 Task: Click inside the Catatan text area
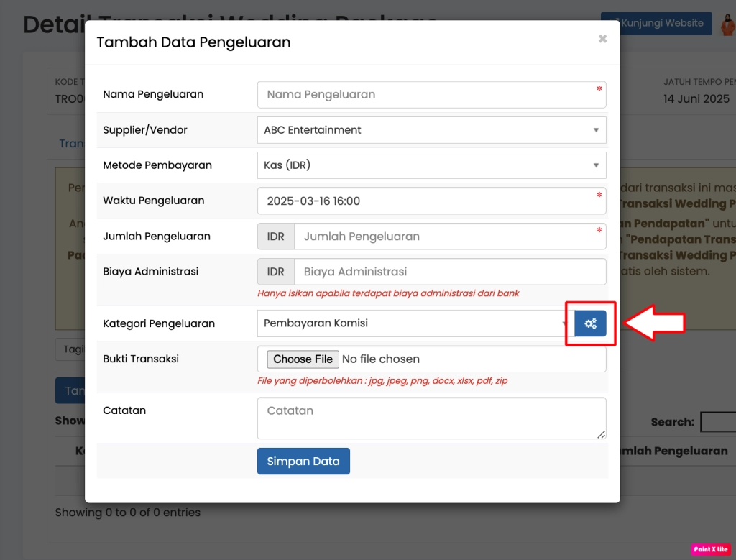click(431, 418)
